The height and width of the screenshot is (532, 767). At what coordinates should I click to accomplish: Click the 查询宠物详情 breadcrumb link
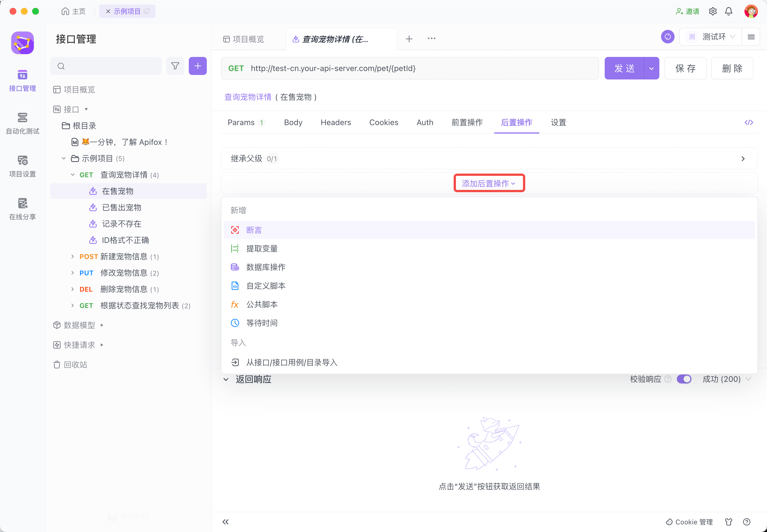pyautogui.click(x=248, y=97)
